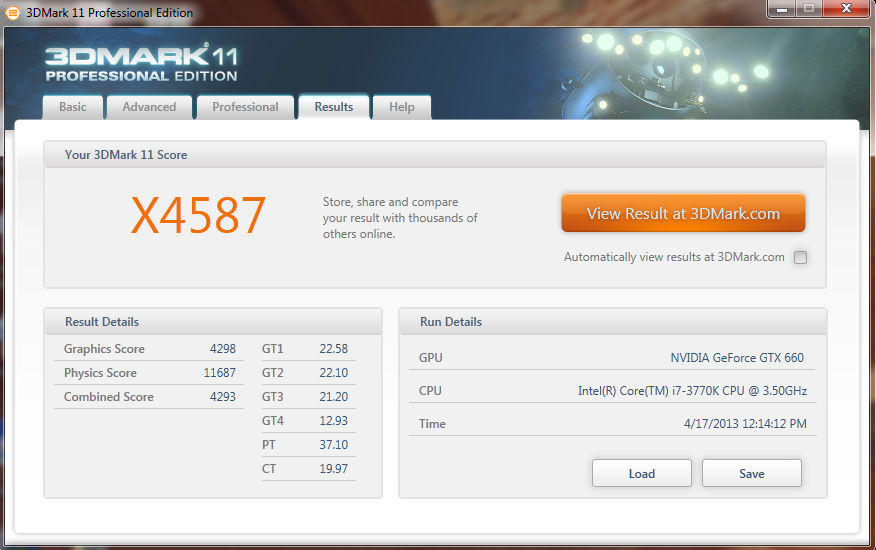Image resolution: width=876 pixels, height=550 pixels.
Task: Click the NVIDIA GeForce GTX 660 text
Action: [737, 358]
